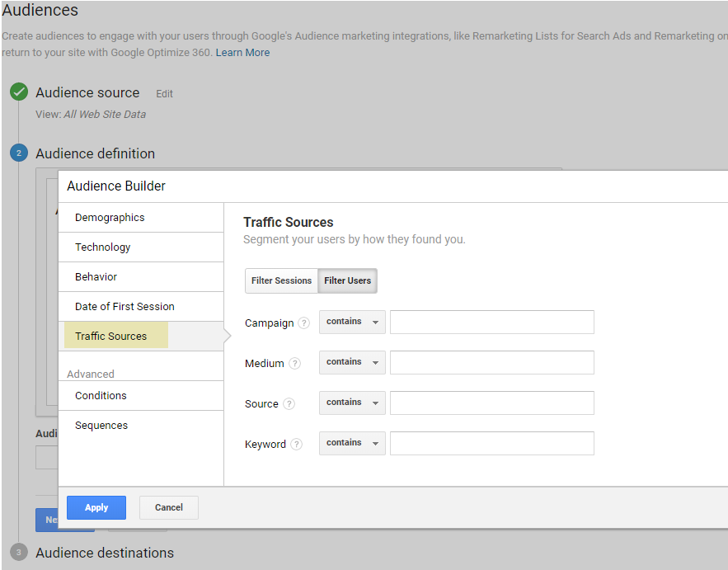The height and width of the screenshot is (570, 728).
Task: Toggle the Filter Sessions option
Action: tap(281, 281)
